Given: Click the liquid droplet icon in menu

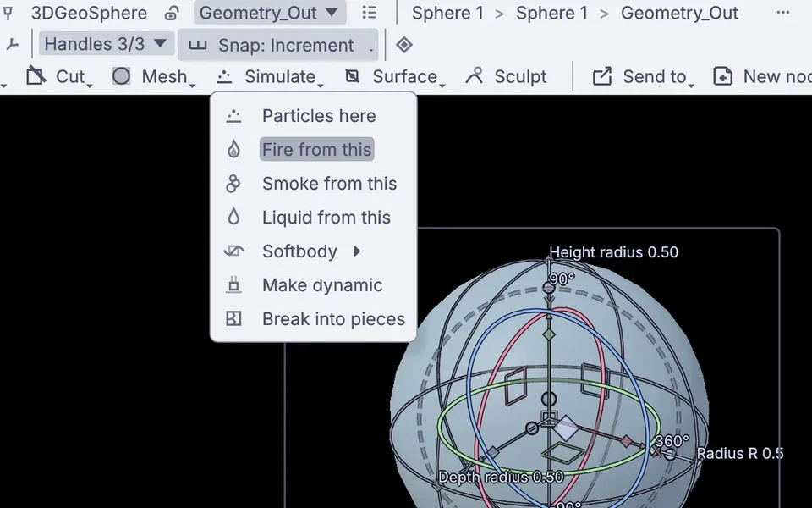Looking at the screenshot, I should (x=233, y=217).
